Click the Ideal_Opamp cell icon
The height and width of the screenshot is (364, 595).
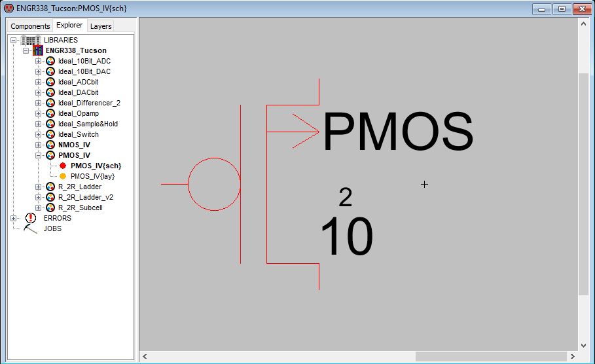(50, 113)
